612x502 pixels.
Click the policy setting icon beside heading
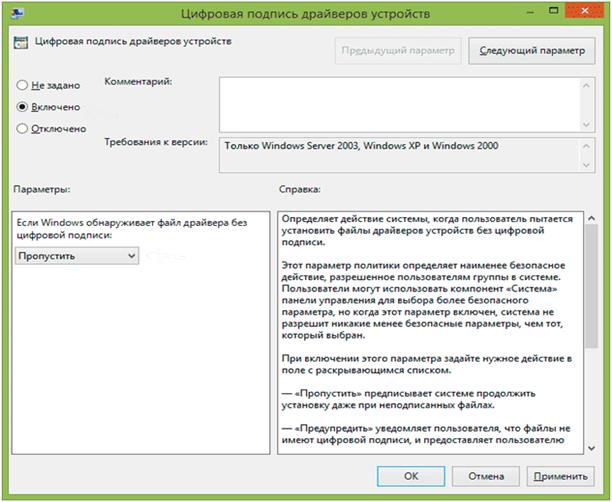(x=21, y=42)
